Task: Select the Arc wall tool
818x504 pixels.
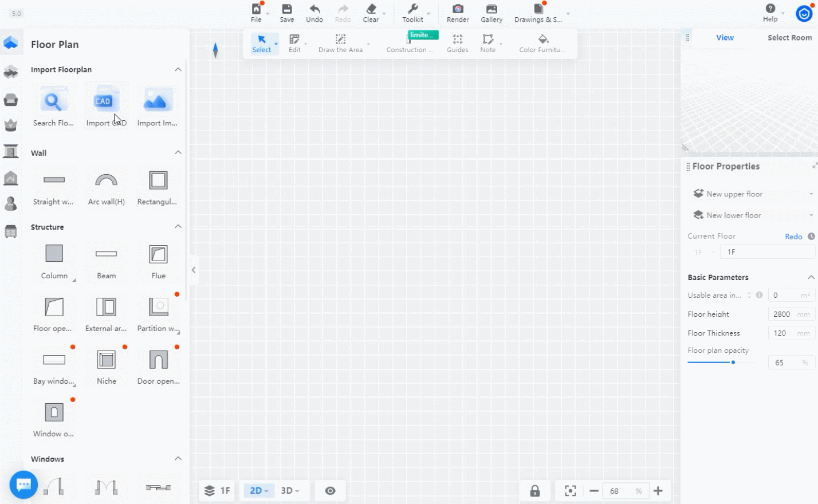Action: click(x=106, y=180)
